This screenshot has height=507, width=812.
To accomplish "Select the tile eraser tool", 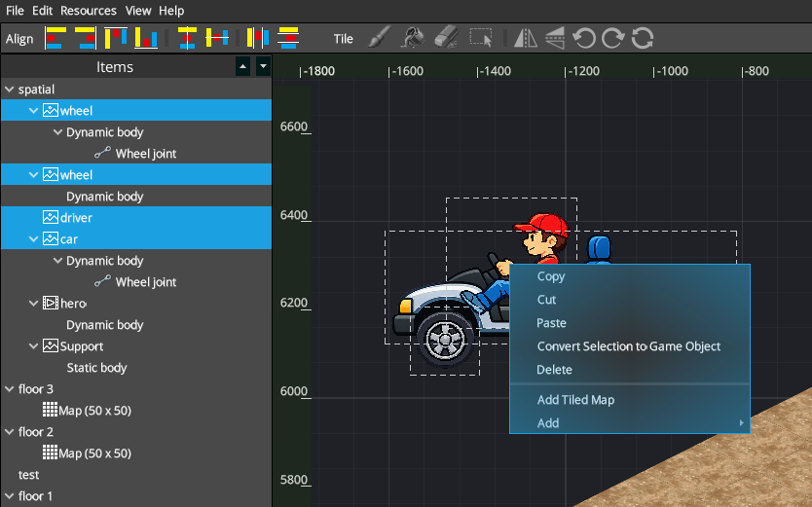I will click(446, 38).
